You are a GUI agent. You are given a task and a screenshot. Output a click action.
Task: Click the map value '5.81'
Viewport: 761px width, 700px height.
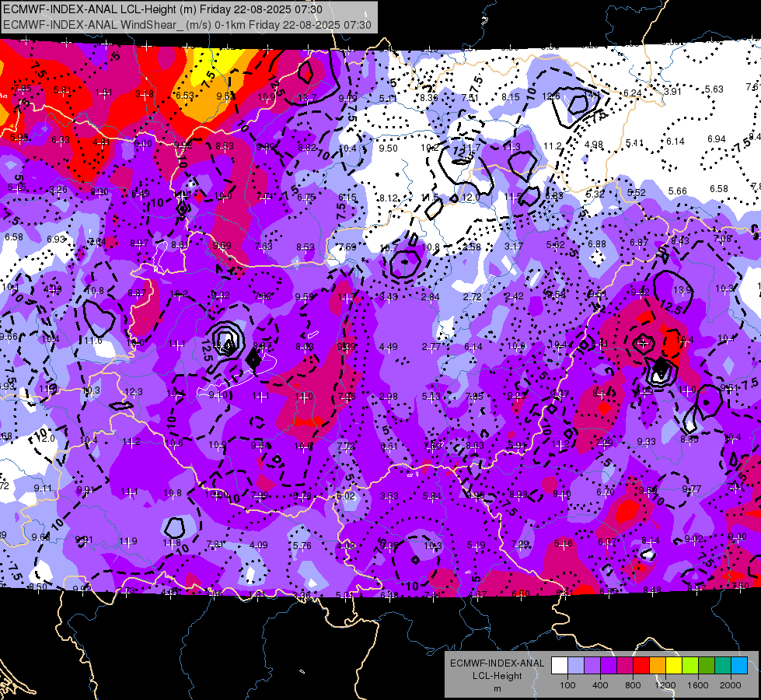click(x=62, y=90)
